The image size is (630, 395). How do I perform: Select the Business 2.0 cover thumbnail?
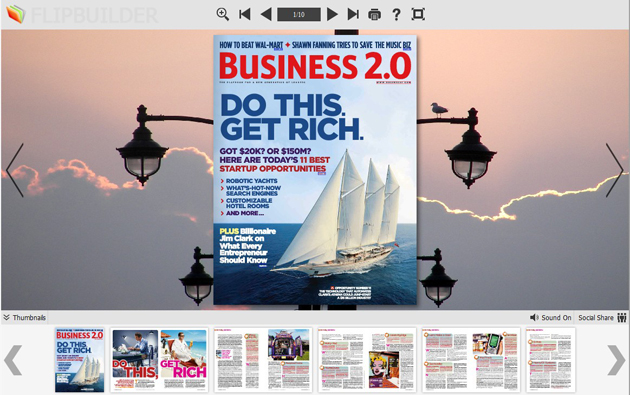coord(80,360)
